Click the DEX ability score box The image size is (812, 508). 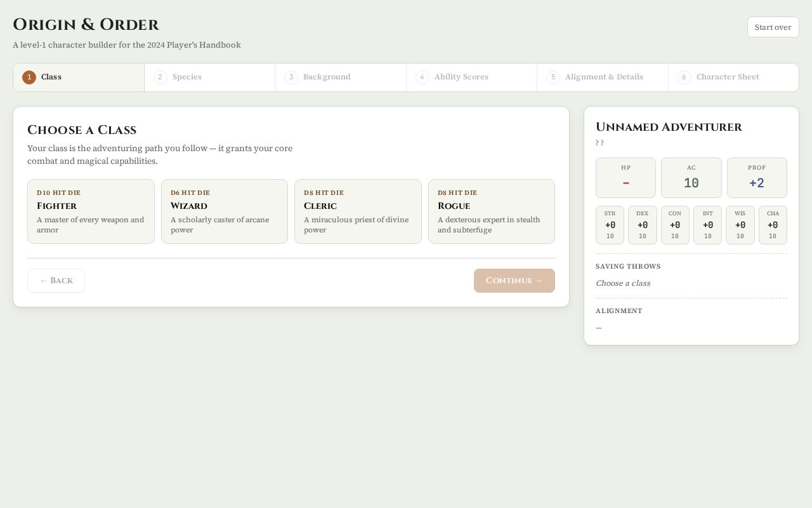tap(643, 225)
